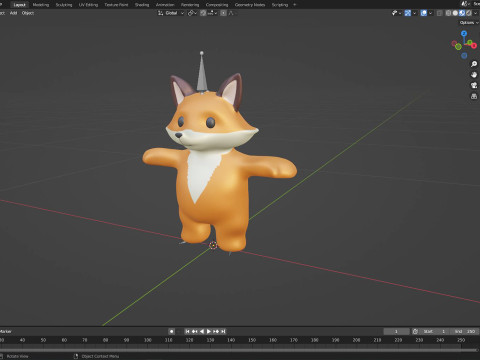
Task: Open scene selector icon at top right
Action: pyautogui.click(x=465, y=4)
